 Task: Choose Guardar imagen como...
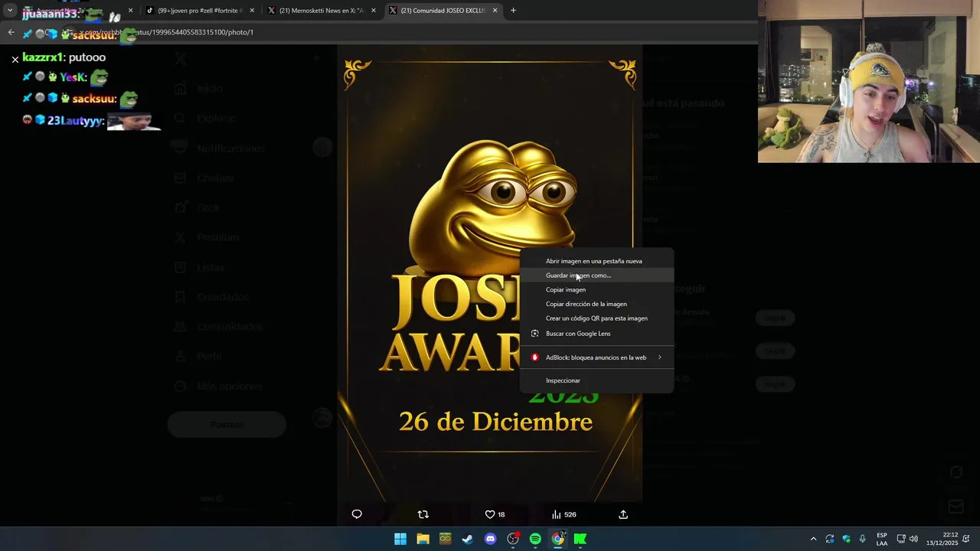coord(597,275)
